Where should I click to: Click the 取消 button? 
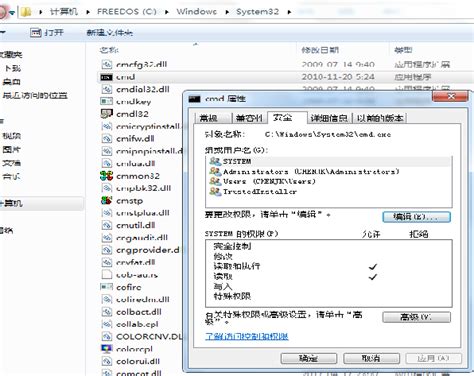[x=371, y=358]
